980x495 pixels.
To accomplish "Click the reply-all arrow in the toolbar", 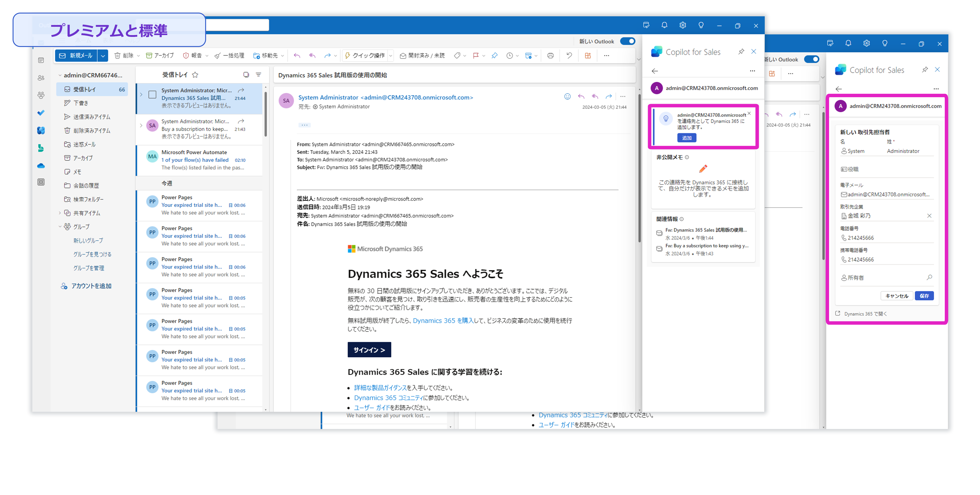I will pyautogui.click(x=312, y=56).
